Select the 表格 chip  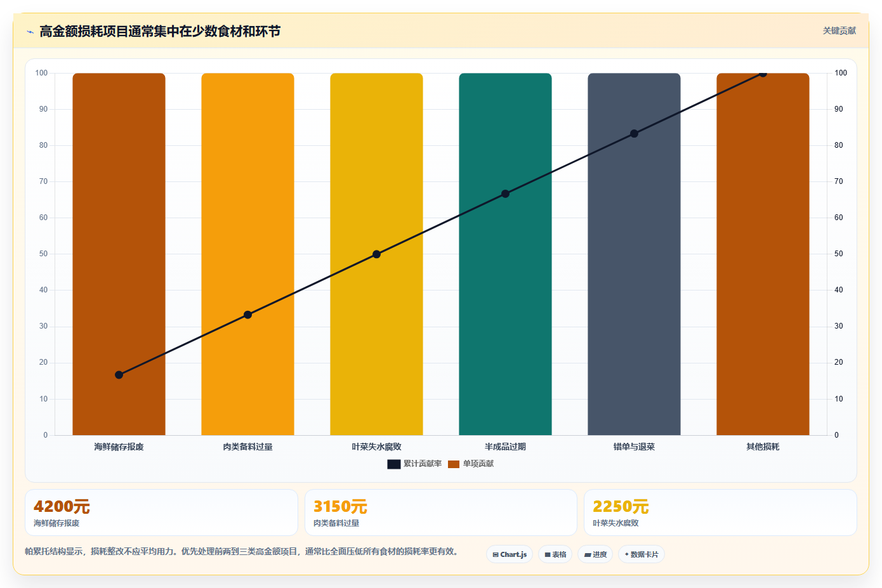point(555,554)
